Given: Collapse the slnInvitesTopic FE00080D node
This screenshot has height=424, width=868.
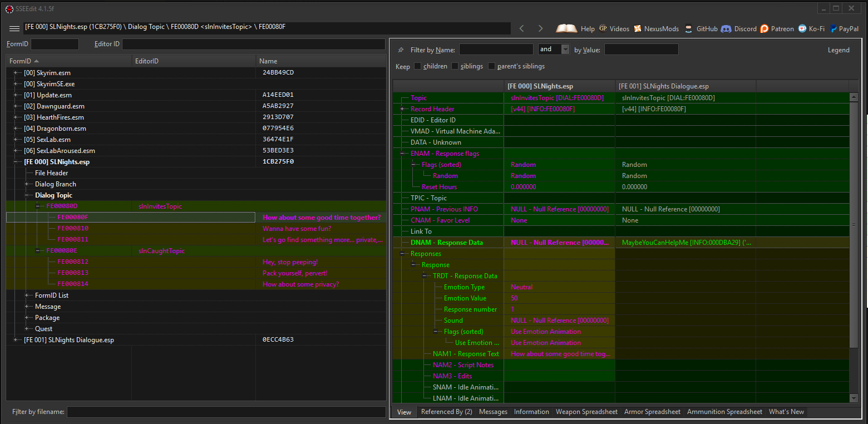Looking at the screenshot, I should click(x=39, y=206).
